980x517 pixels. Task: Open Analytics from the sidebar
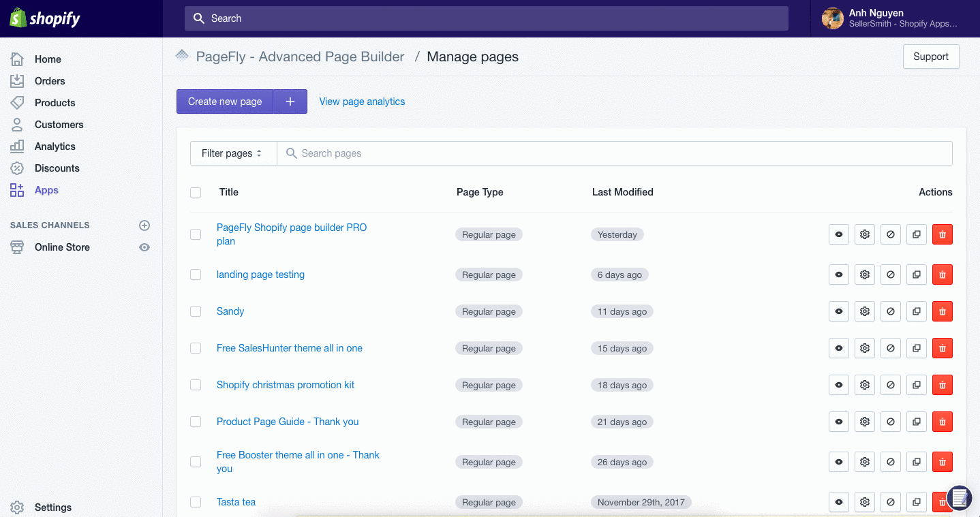tap(55, 146)
